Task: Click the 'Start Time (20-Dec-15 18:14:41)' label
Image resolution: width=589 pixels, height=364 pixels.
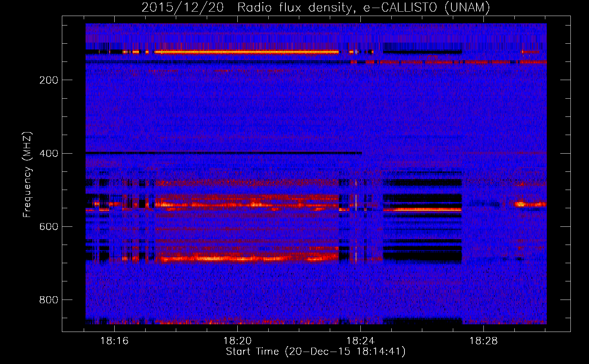Action: 316,352
